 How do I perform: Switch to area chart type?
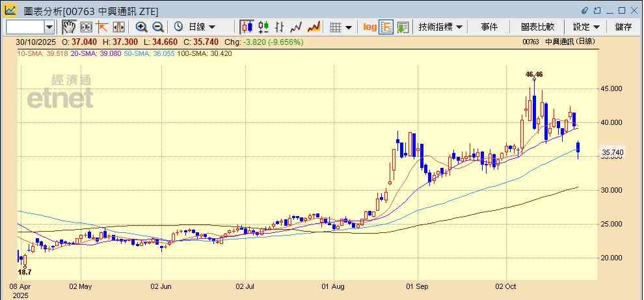pos(314,27)
